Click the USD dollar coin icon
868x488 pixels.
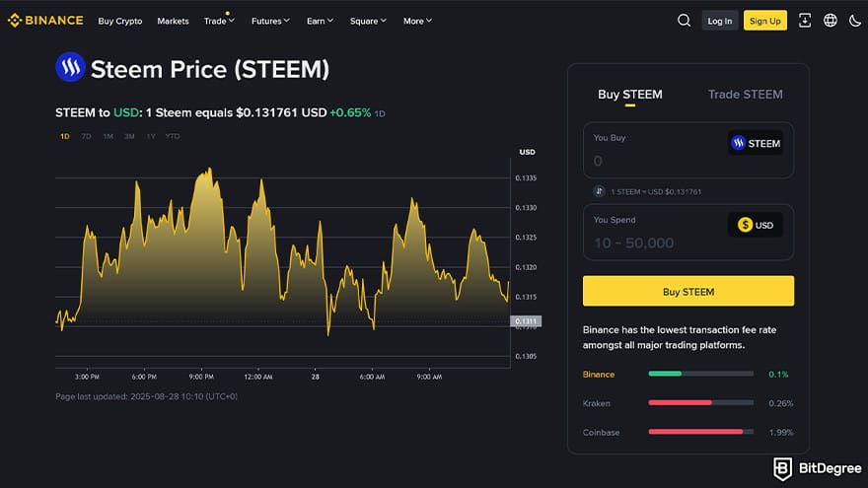(x=745, y=225)
